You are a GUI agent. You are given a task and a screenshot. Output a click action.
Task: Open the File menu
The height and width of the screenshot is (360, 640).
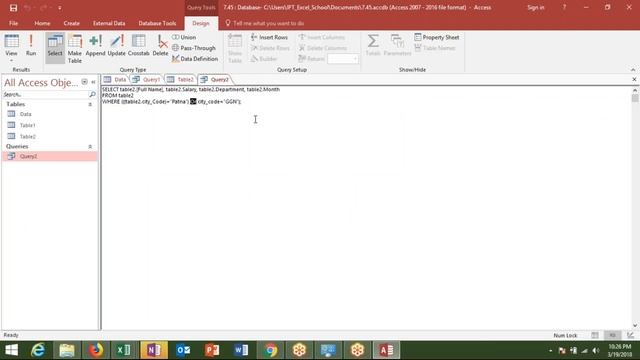pyautogui.click(x=13, y=23)
